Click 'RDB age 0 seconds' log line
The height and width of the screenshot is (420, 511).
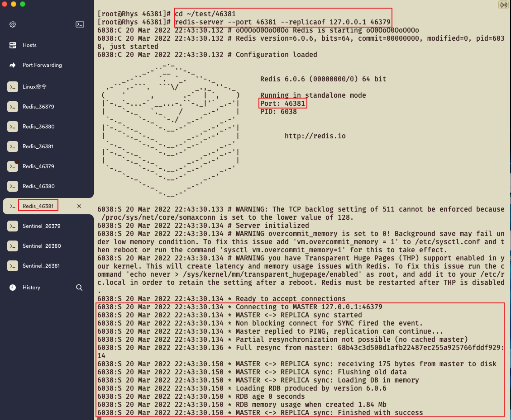click(201, 396)
